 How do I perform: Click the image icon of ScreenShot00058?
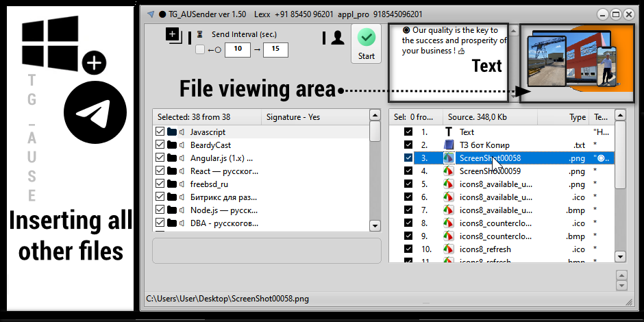(x=449, y=158)
